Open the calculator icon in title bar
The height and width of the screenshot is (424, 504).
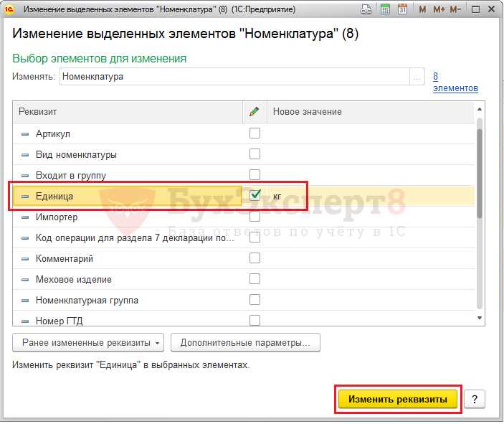(x=385, y=9)
